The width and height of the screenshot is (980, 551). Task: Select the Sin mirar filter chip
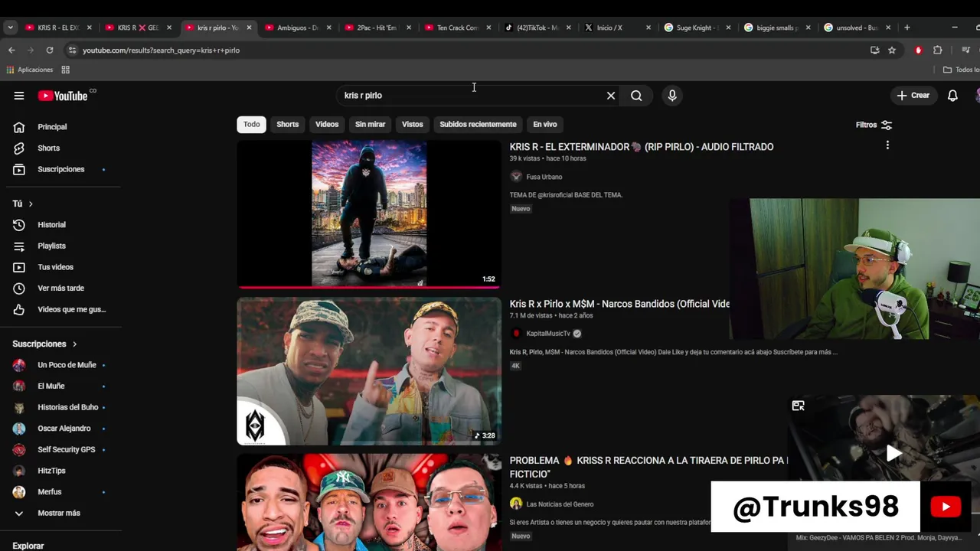pyautogui.click(x=371, y=125)
